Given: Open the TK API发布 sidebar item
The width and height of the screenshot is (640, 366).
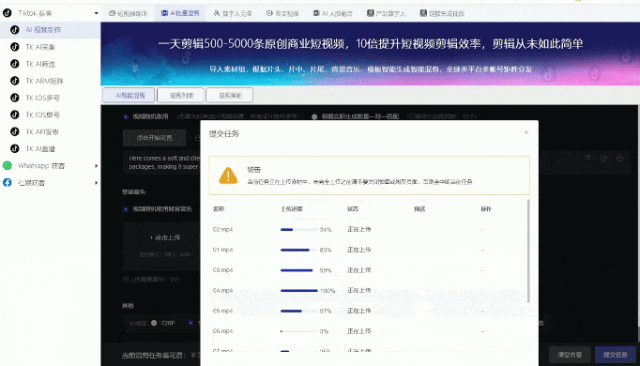Looking at the screenshot, I should pyautogui.click(x=50, y=132).
